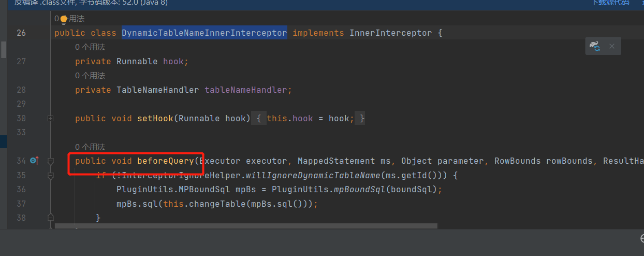Click the Download Sources link in the banner

pos(610,3)
